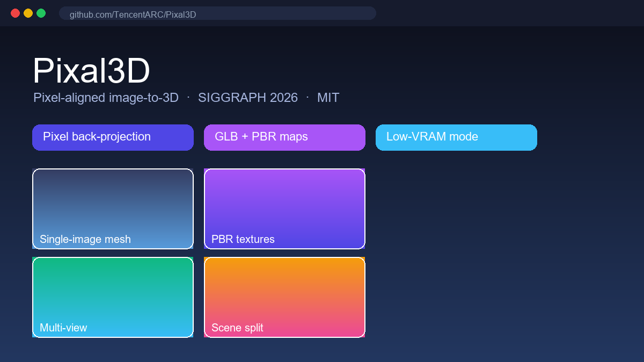Click the Pixel back-projection button
Image resolution: width=644 pixels, height=362 pixels.
click(113, 137)
